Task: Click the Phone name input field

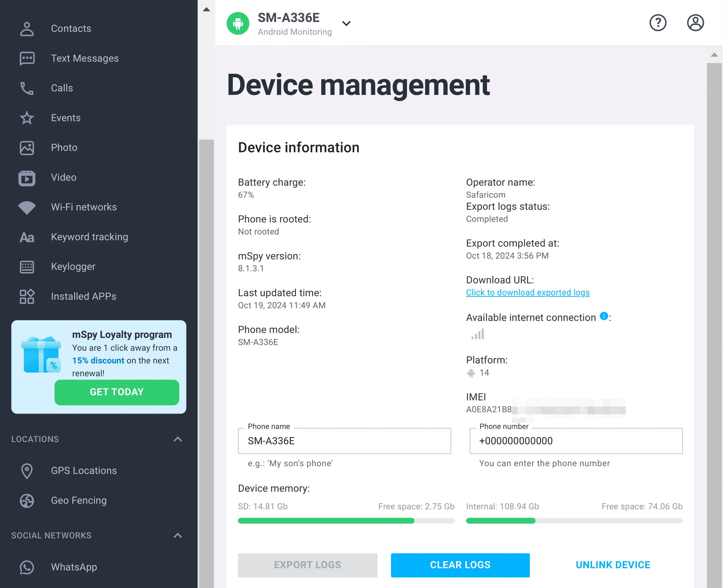Action: 344,441
